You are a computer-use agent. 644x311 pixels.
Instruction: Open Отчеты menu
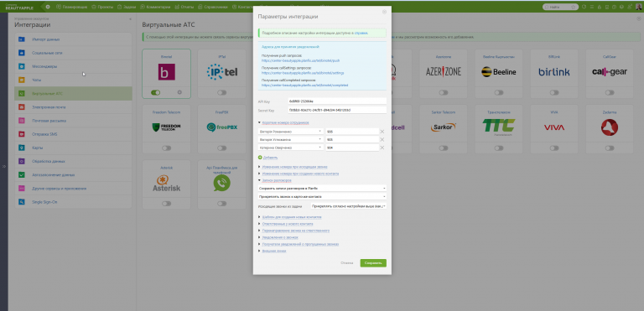[184, 7]
